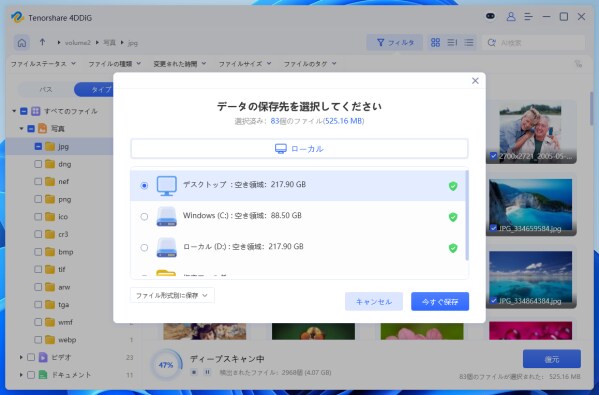Select the Windows (C:) radio button

[x=144, y=217]
